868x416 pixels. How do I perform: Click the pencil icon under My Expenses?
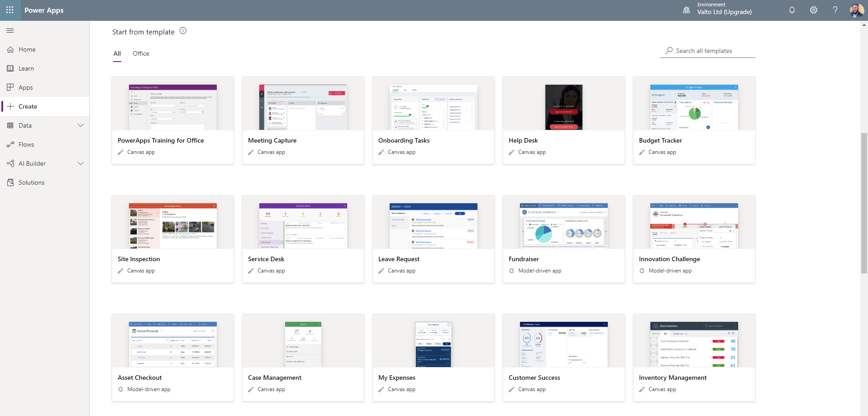point(381,389)
